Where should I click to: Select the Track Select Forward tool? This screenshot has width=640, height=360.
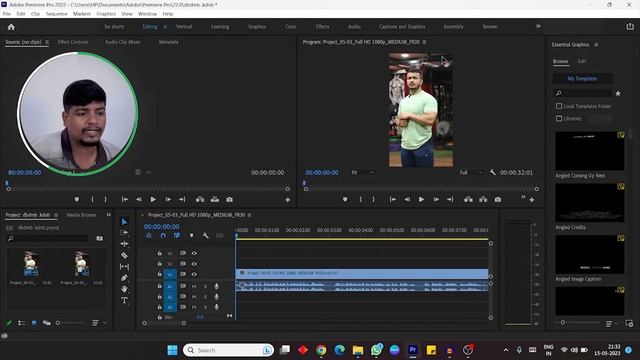[x=124, y=233]
